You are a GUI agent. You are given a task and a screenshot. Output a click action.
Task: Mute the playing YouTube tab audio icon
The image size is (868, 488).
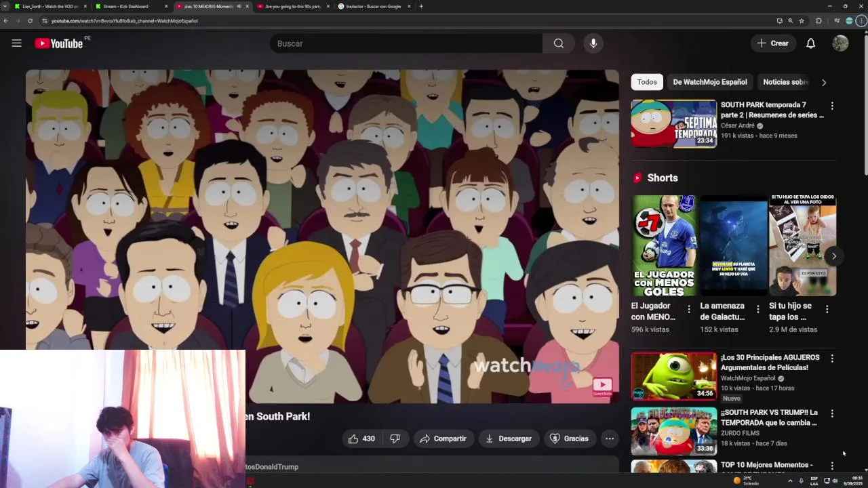click(239, 6)
